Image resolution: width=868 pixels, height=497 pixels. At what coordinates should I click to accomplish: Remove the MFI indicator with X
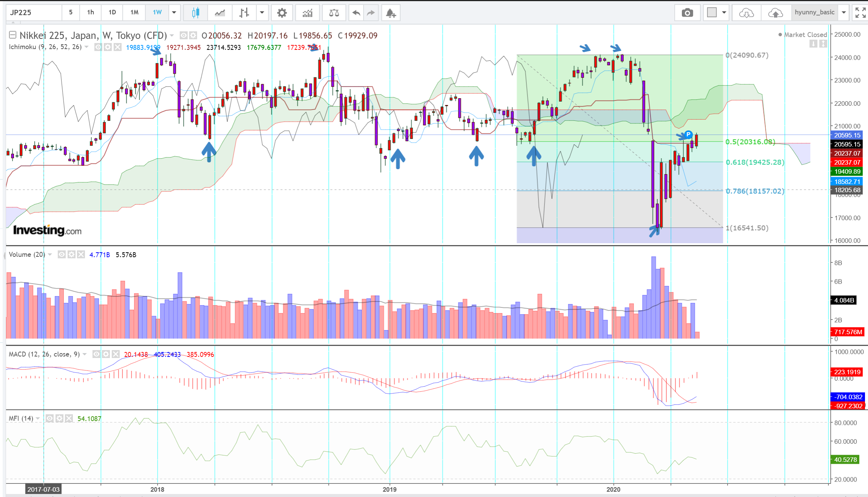tap(69, 418)
